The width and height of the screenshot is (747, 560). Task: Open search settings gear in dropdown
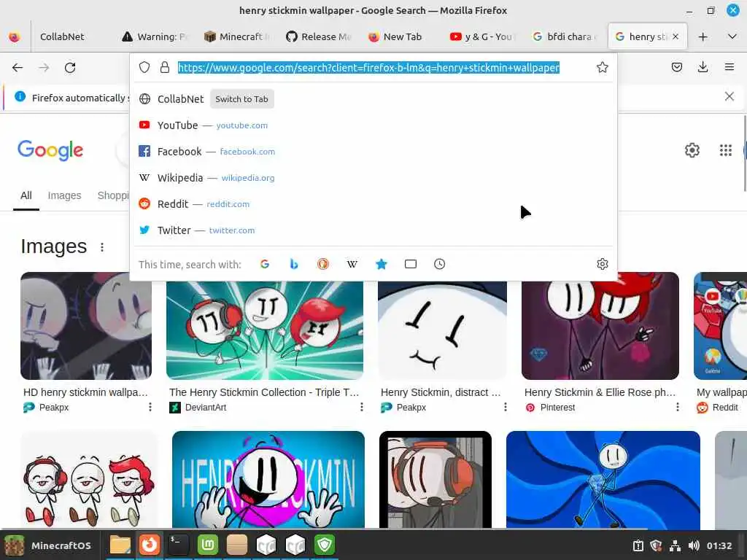coord(602,264)
